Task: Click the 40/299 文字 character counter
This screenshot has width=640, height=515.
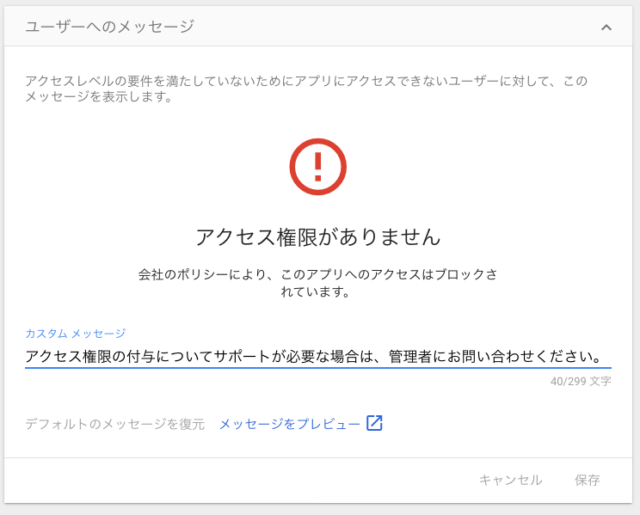Action: click(580, 382)
